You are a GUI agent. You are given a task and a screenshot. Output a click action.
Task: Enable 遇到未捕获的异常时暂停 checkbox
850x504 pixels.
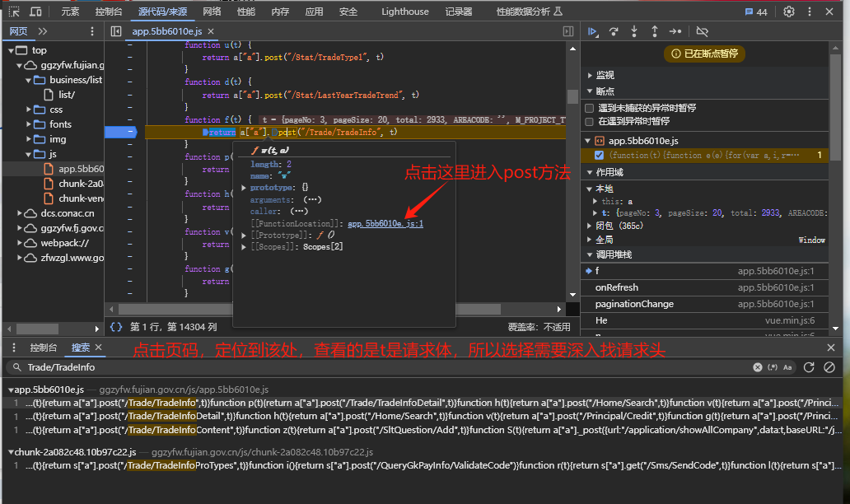(589, 108)
